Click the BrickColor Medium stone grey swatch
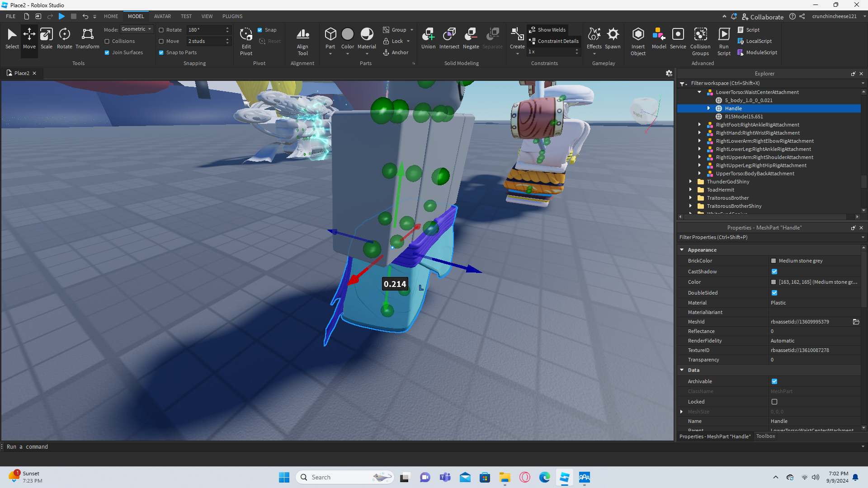The width and height of the screenshot is (868, 488). tap(774, 261)
